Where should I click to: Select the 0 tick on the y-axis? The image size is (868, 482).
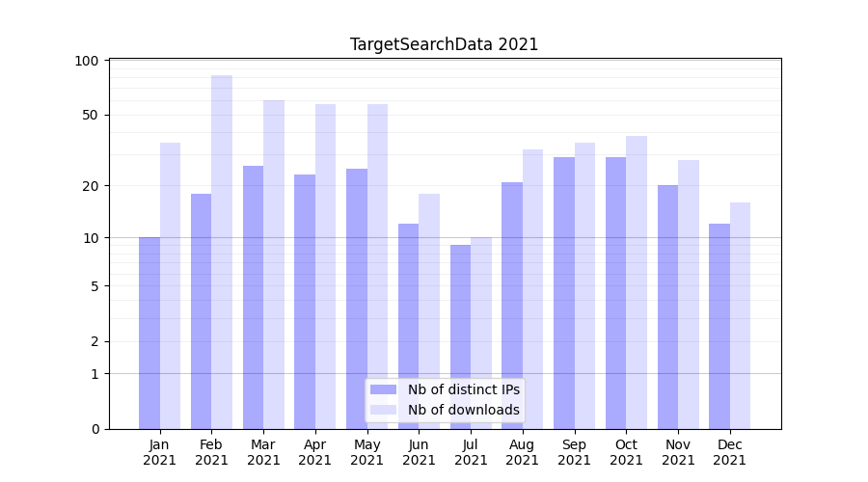pos(95,429)
